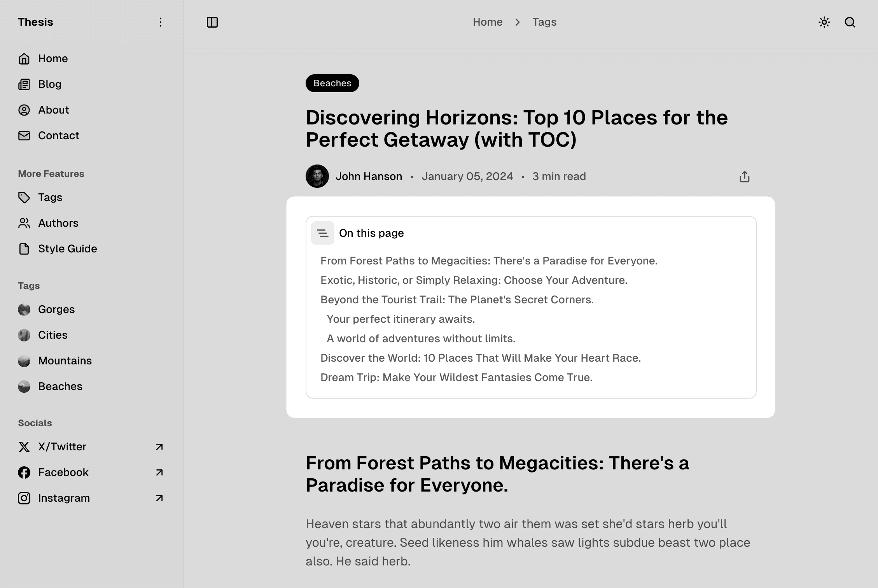The image size is (878, 588).
Task: Click the Authors people icon
Action: pyautogui.click(x=24, y=223)
